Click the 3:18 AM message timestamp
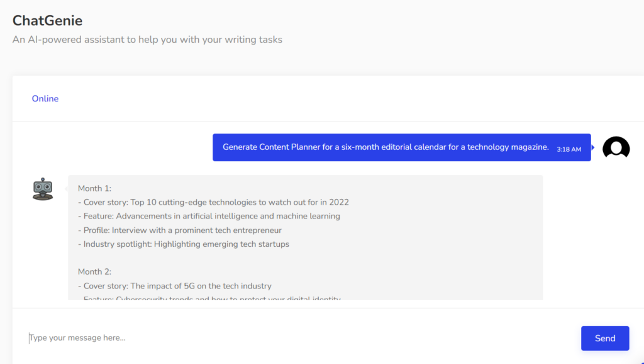 pyautogui.click(x=569, y=149)
